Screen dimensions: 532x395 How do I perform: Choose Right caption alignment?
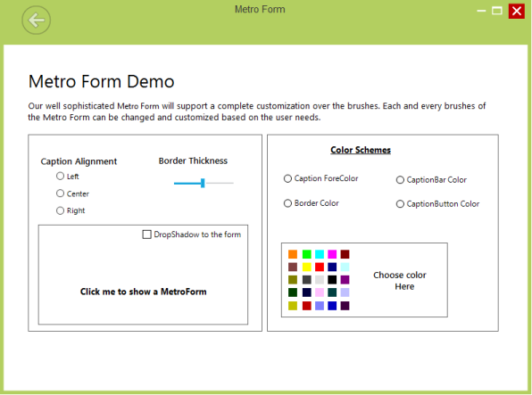60,210
